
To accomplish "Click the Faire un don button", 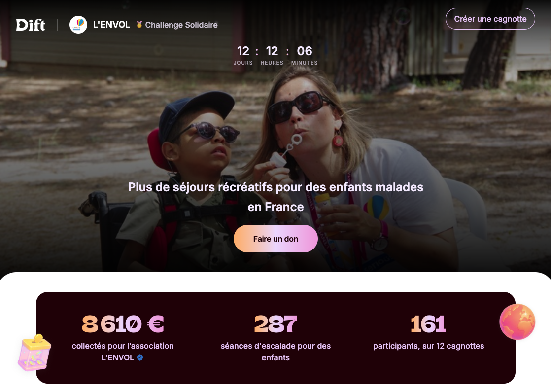I will pyautogui.click(x=275, y=239).
